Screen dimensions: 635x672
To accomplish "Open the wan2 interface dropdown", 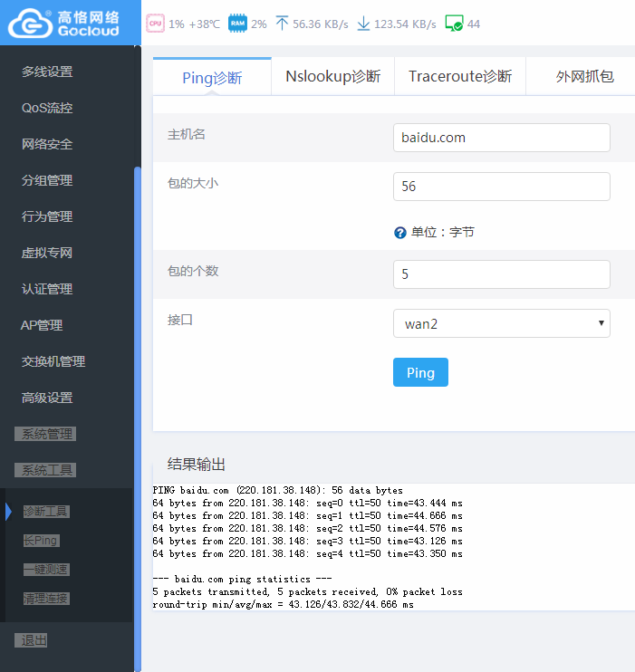I will coord(501,323).
